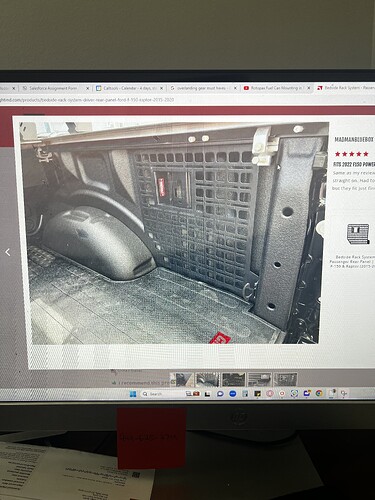Open the Zoom app in taskbar
The height and width of the screenshot is (500, 375).
233,394
